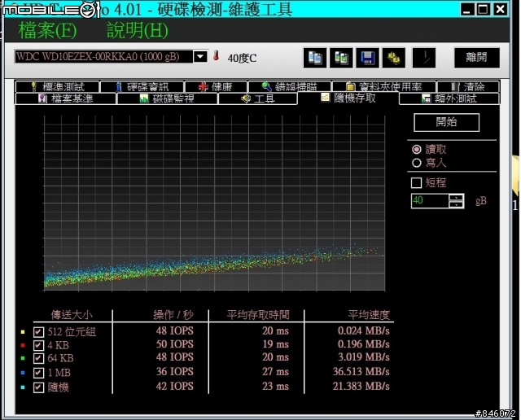This screenshot has height=420, width=521.
Task: Click the copy screenshot toolbar icon
Action: (x=341, y=58)
